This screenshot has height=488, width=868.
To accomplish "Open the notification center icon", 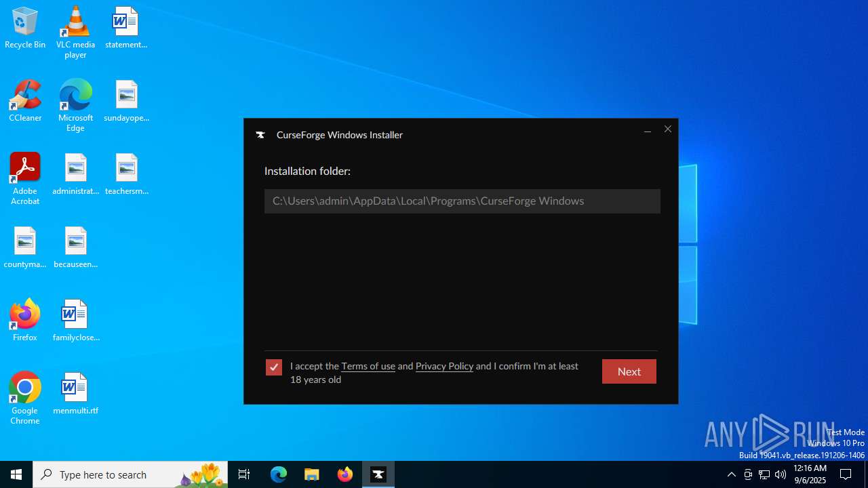I will [x=846, y=474].
